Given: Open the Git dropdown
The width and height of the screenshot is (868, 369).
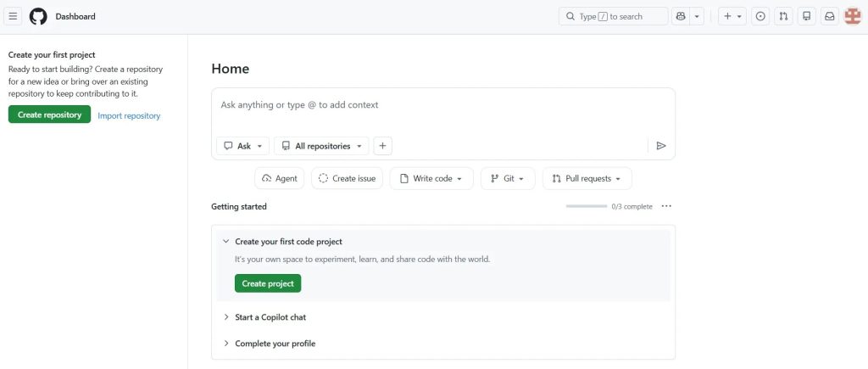Looking at the screenshot, I should pyautogui.click(x=508, y=178).
